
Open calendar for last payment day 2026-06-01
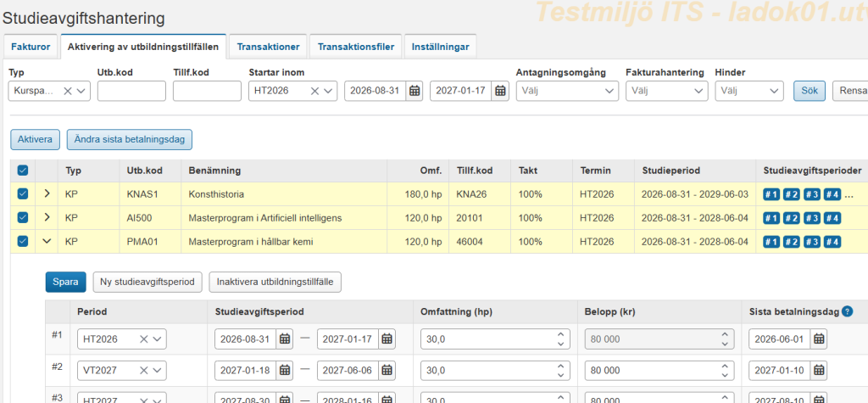(820, 339)
